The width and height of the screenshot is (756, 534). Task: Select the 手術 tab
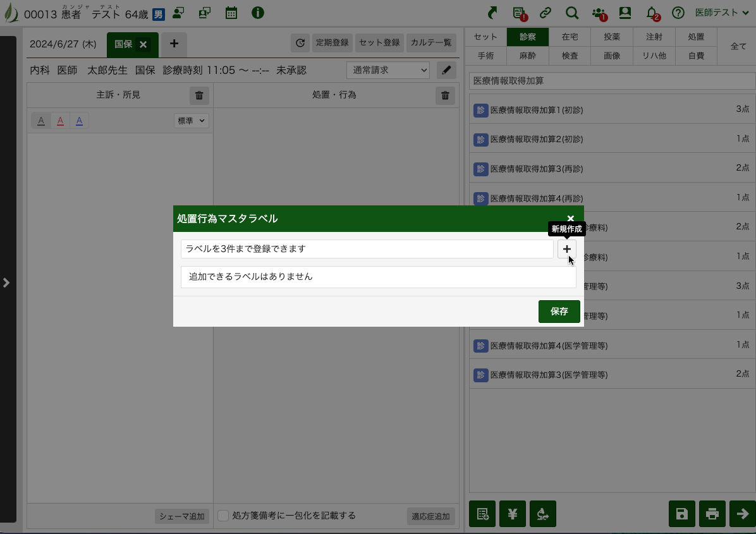pos(485,56)
